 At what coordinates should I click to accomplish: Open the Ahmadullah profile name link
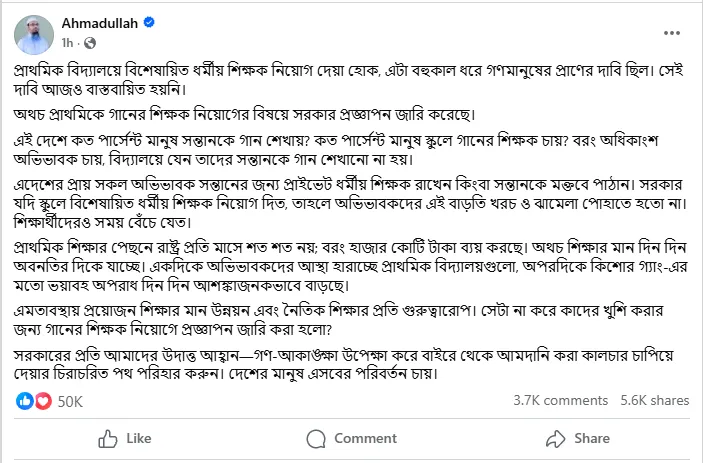100,23
